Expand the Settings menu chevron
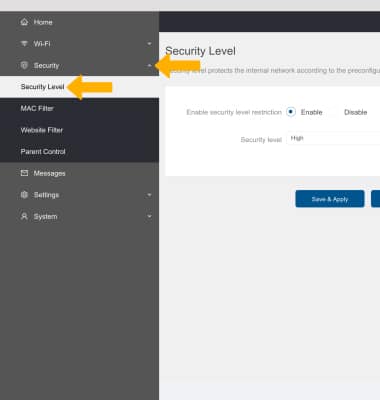The height and width of the screenshot is (400, 380). [x=149, y=195]
